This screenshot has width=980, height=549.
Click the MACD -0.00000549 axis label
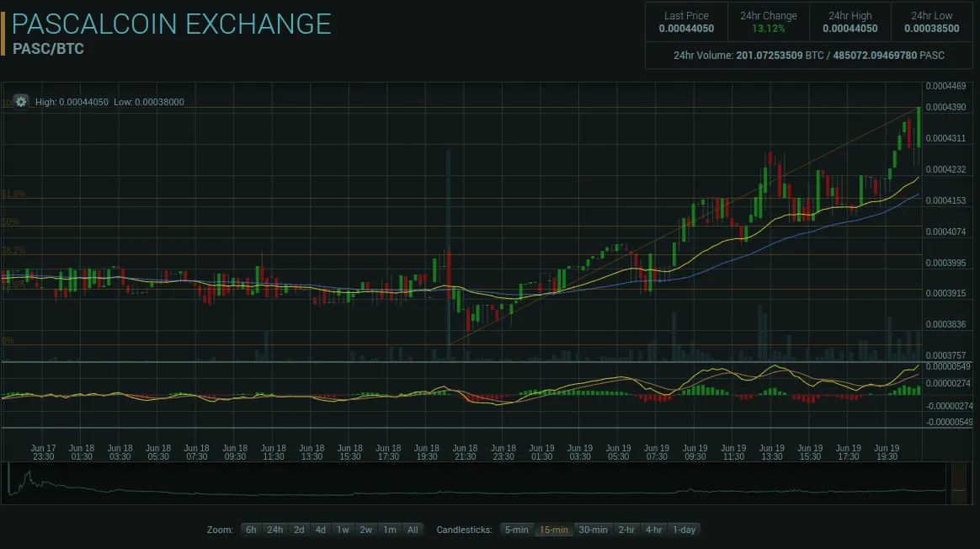[949, 422]
